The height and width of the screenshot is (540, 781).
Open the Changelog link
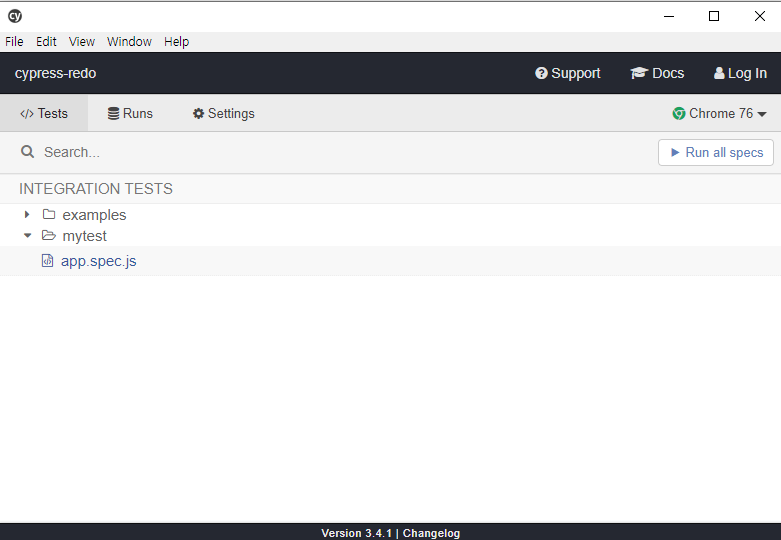[431, 533]
